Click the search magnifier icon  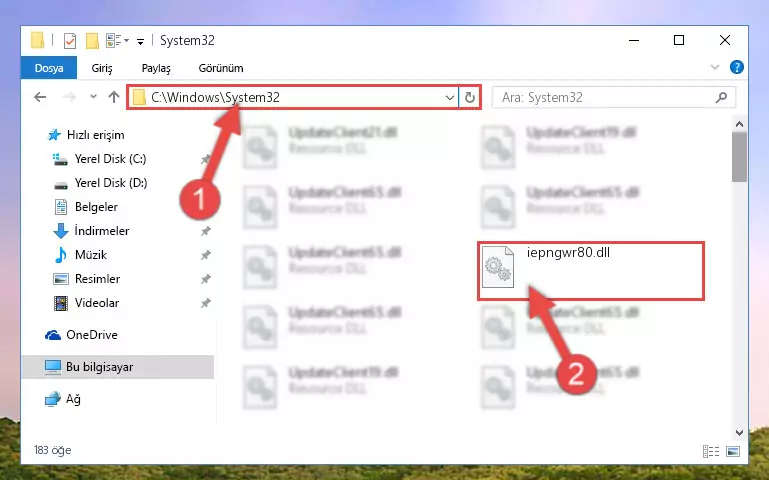[721, 97]
